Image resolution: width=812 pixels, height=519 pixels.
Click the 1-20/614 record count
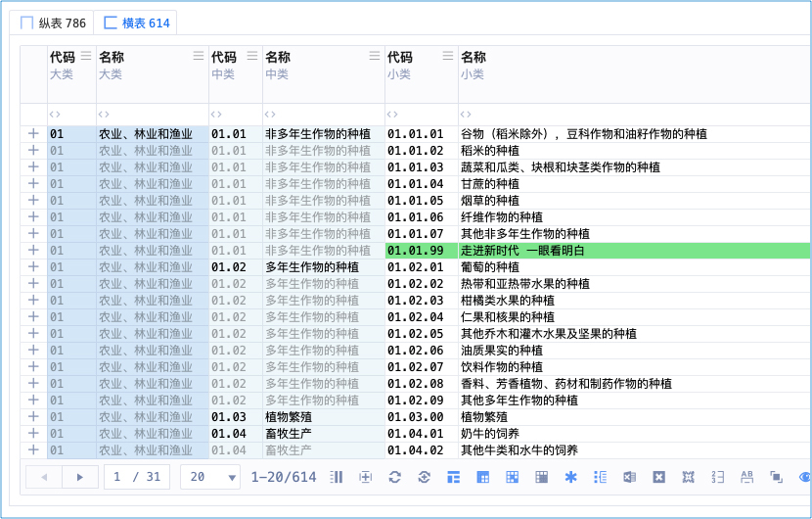tap(284, 477)
